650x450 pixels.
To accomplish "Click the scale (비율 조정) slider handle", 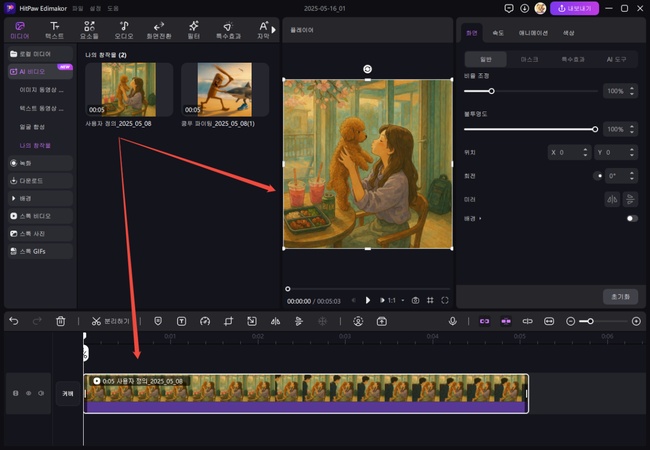I will 491,91.
